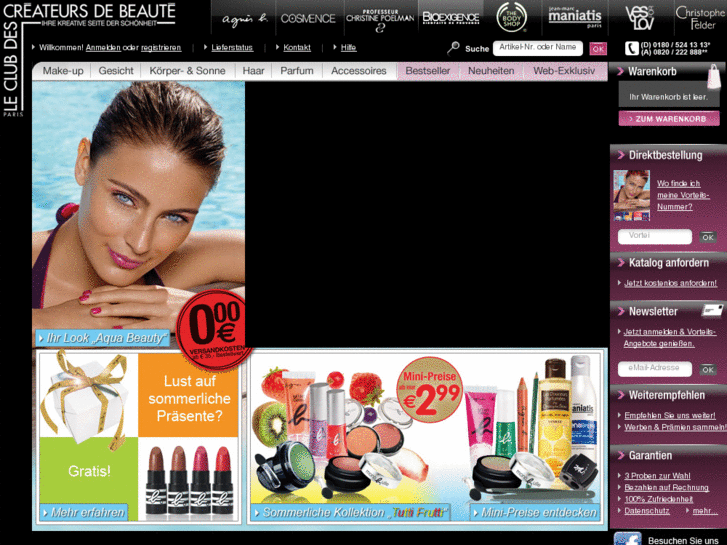Screen dimensions: 727x545
Task: Click the Mini-Preise €2,99 badge
Action: tap(430, 389)
